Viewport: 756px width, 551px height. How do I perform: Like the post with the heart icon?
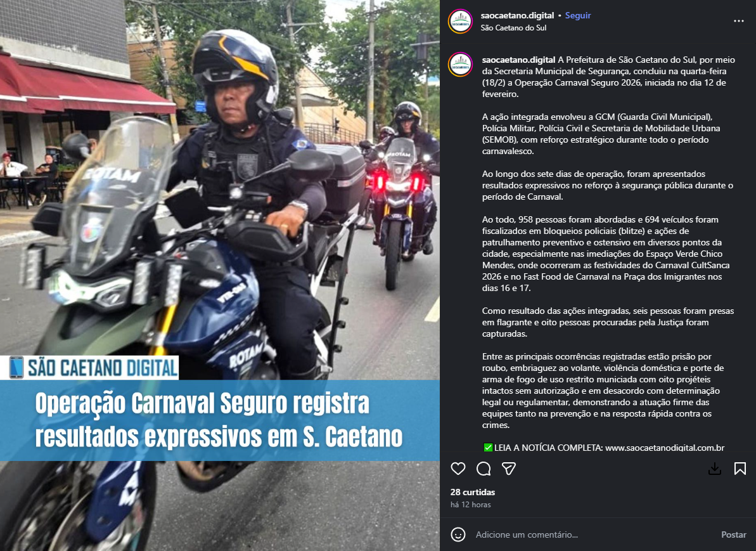(x=458, y=469)
